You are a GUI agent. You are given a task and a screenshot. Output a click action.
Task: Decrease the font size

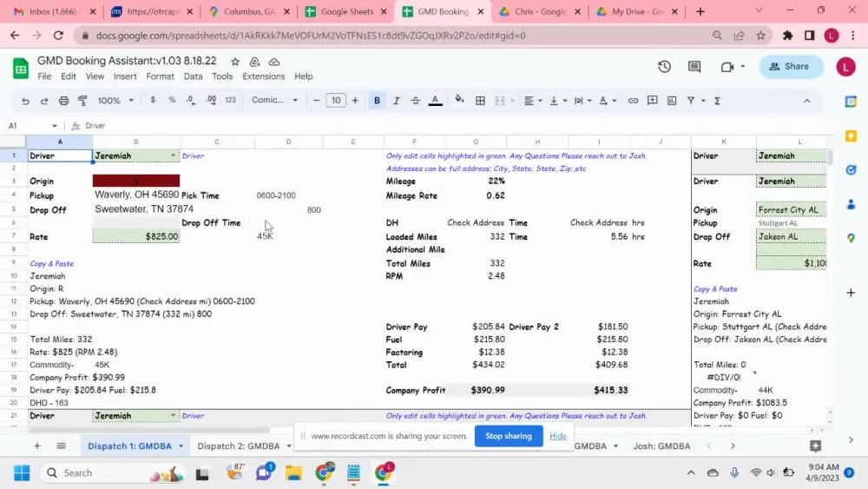point(316,100)
